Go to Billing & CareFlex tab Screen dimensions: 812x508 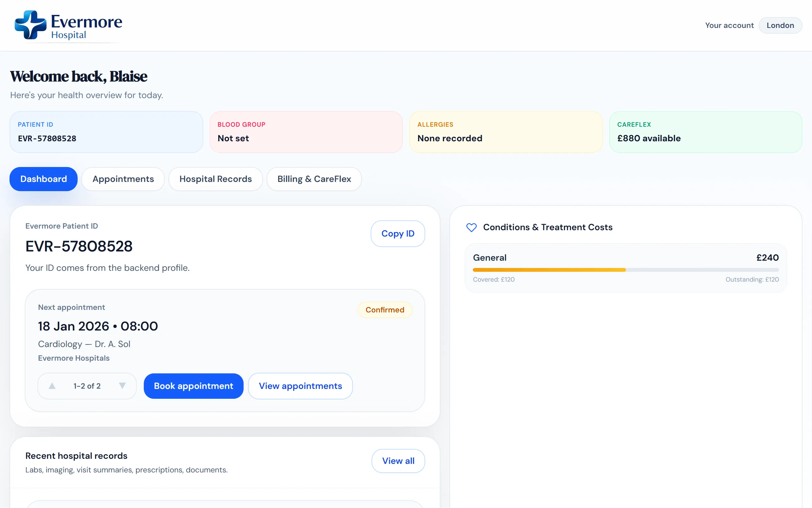coord(314,179)
